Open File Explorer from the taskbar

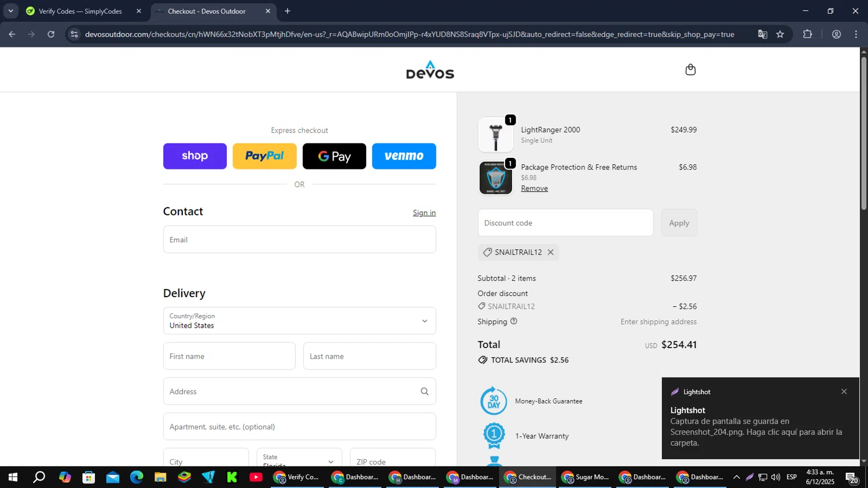click(x=160, y=477)
